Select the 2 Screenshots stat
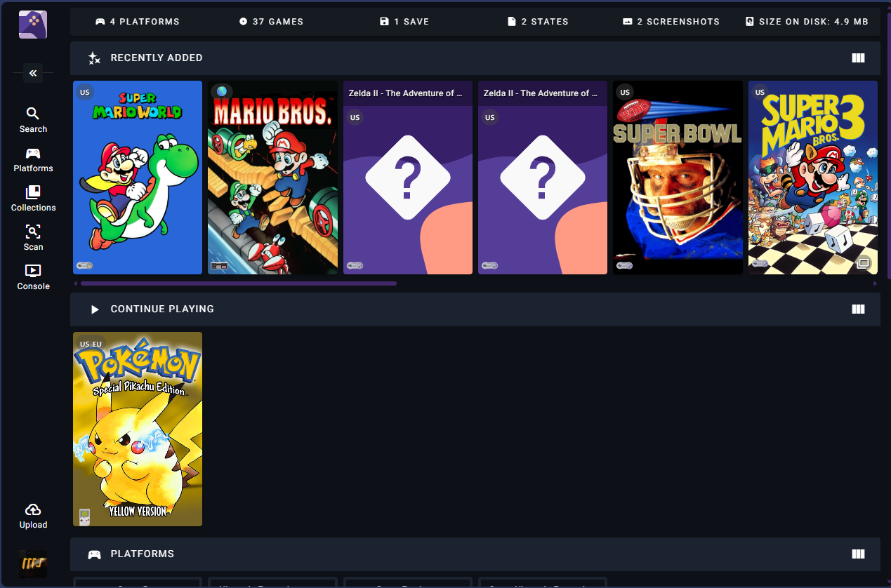The width and height of the screenshot is (891, 588). tap(671, 21)
